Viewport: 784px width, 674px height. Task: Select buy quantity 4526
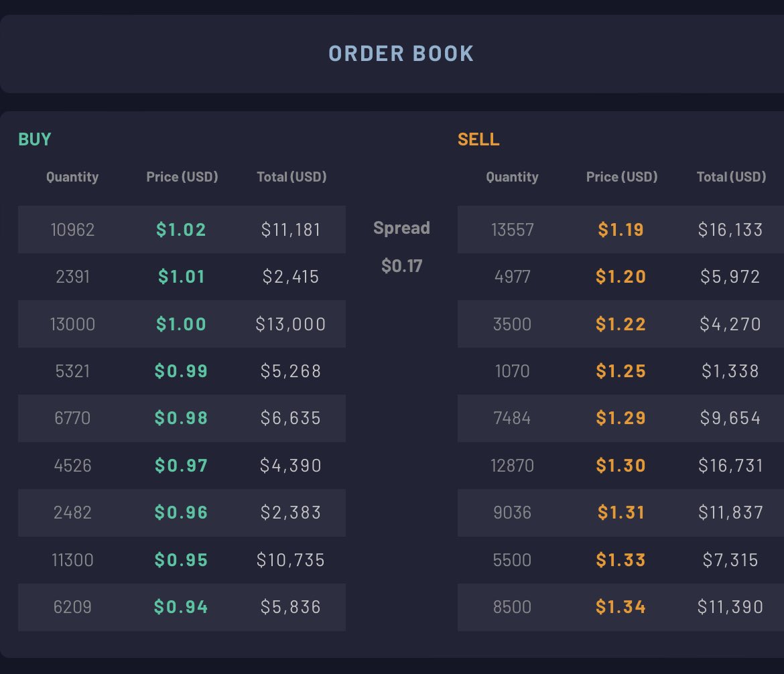click(72, 466)
